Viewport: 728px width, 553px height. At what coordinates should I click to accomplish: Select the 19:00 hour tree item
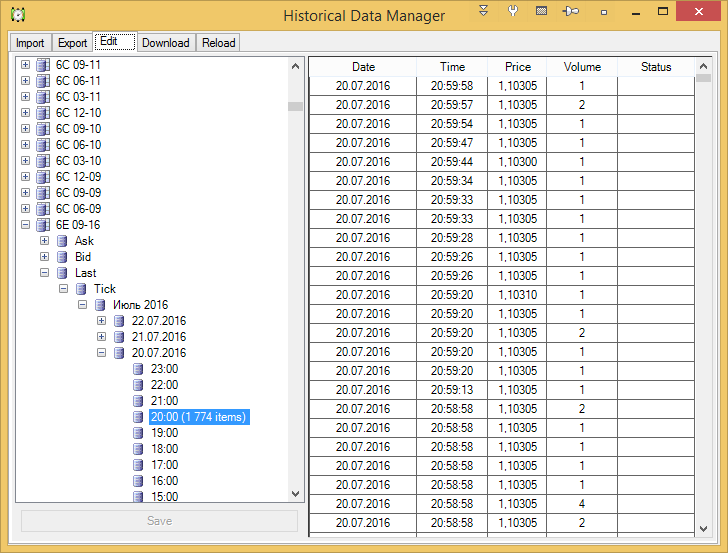164,433
